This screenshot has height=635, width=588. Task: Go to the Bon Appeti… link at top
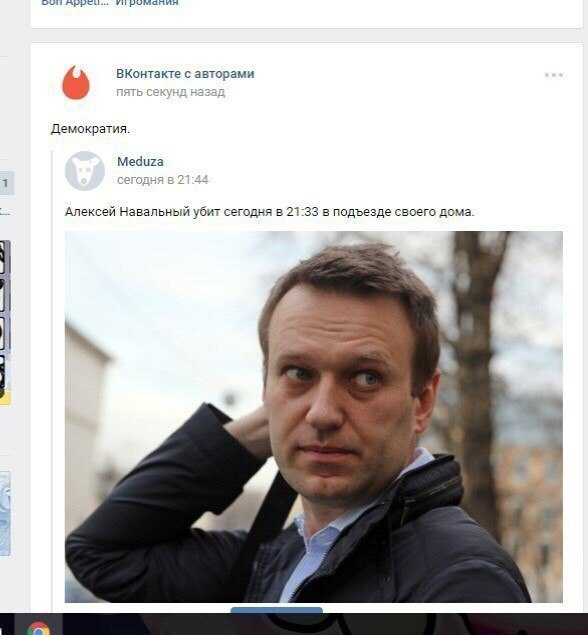coord(75,3)
